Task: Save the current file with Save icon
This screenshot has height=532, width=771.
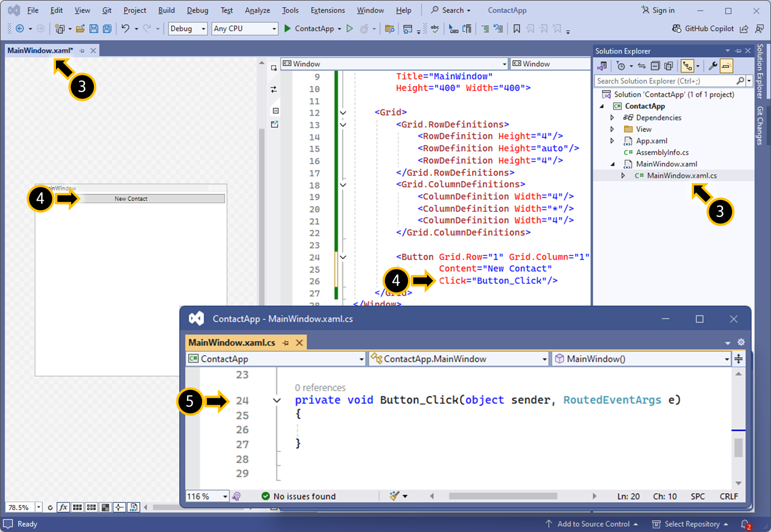Action: click(x=94, y=28)
